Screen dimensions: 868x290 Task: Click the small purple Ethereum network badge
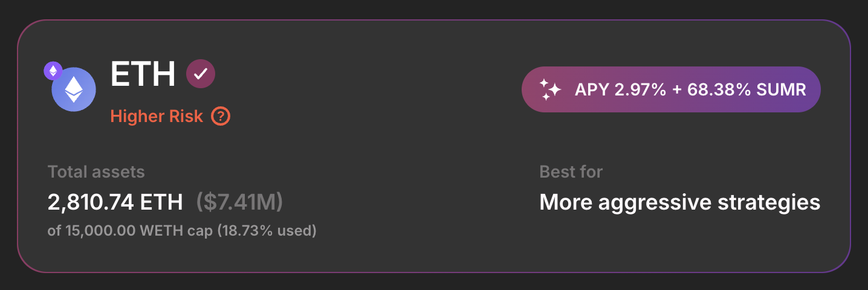[53, 71]
